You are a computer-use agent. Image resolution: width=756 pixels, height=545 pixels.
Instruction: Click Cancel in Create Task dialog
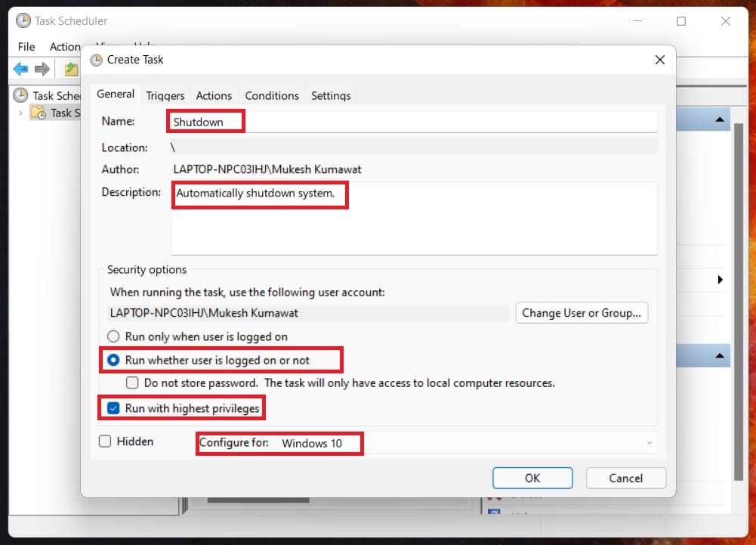pos(626,478)
